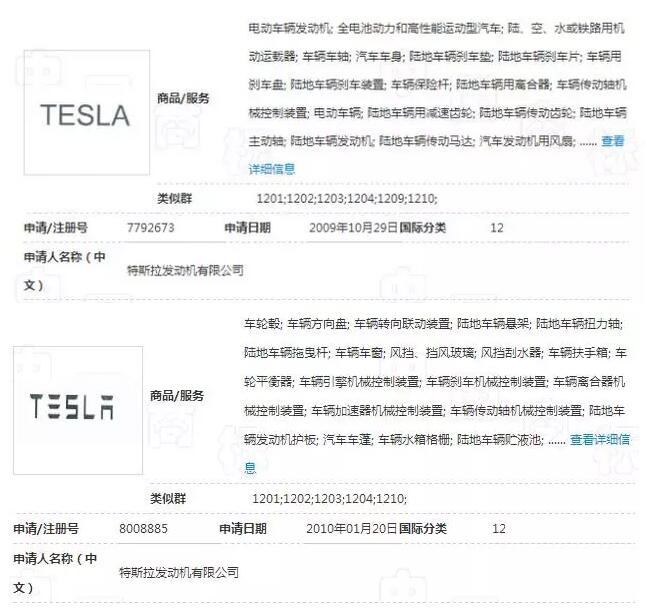Viewport: 647px width, 610px height.
Task: Click similar group codes 1201;1202;1203;1204;1210 in second record
Action: click(329, 499)
